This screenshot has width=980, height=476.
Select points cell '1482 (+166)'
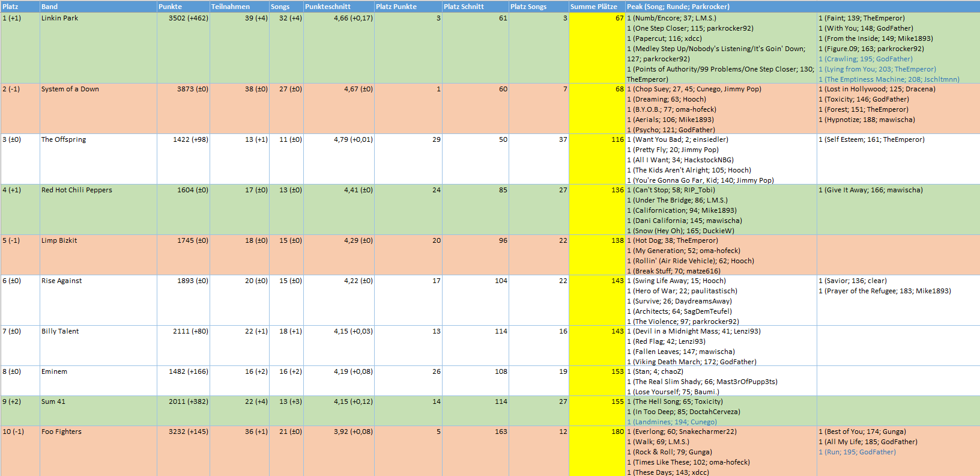pos(183,381)
